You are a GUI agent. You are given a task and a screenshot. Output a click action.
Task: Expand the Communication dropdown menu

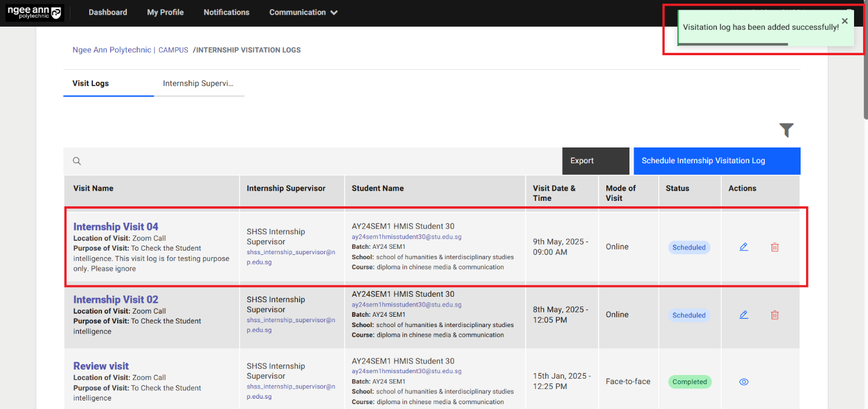coord(303,13)
